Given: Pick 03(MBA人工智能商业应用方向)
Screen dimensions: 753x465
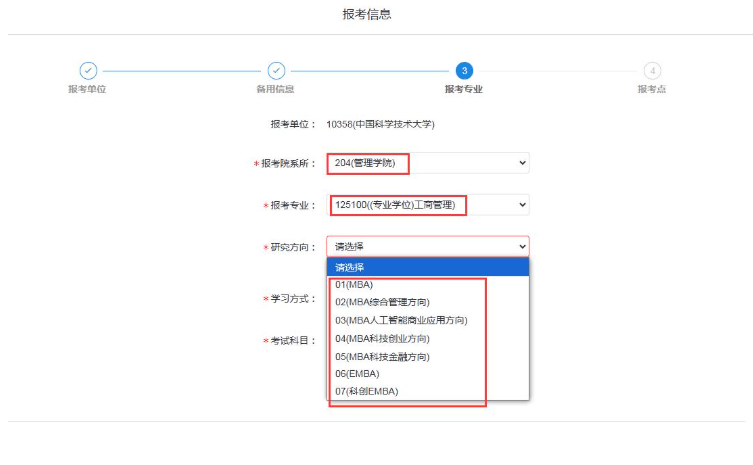Looking at the screenshot, I should pos(428,320).
